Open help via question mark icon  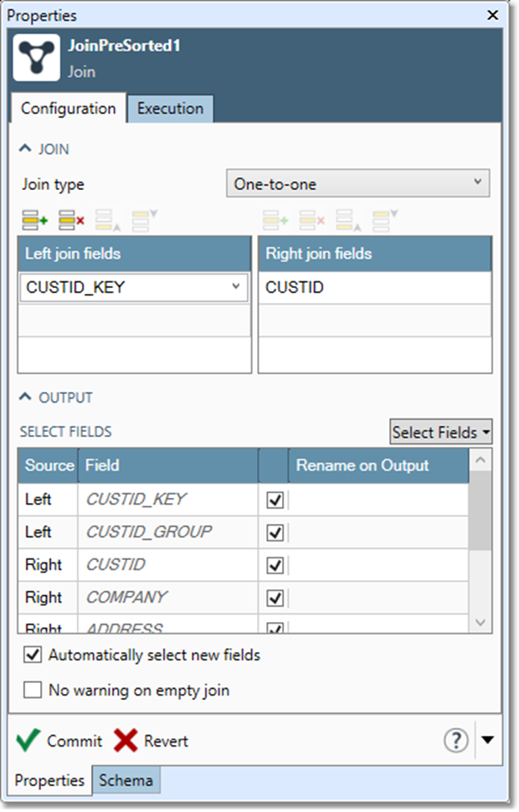(455, 740)
